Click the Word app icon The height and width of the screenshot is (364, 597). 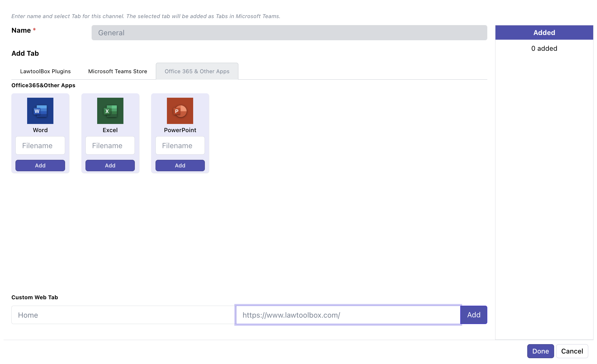pyautogui.click(x=40, y=111)
